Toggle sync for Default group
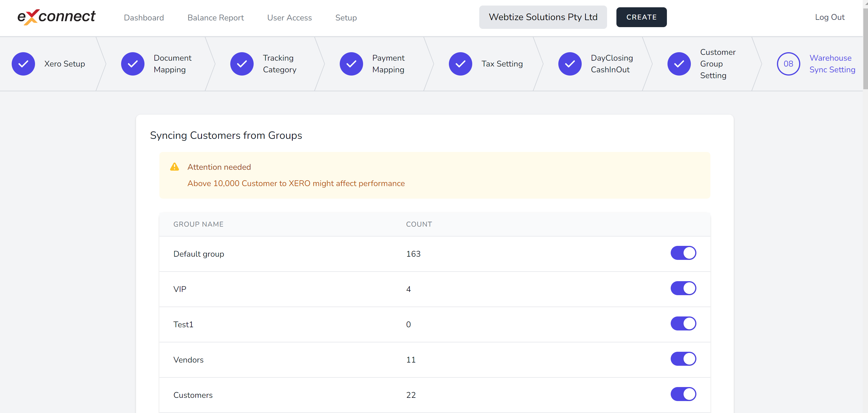This screenshot has height=413, width=868. [x=683, y=253]
